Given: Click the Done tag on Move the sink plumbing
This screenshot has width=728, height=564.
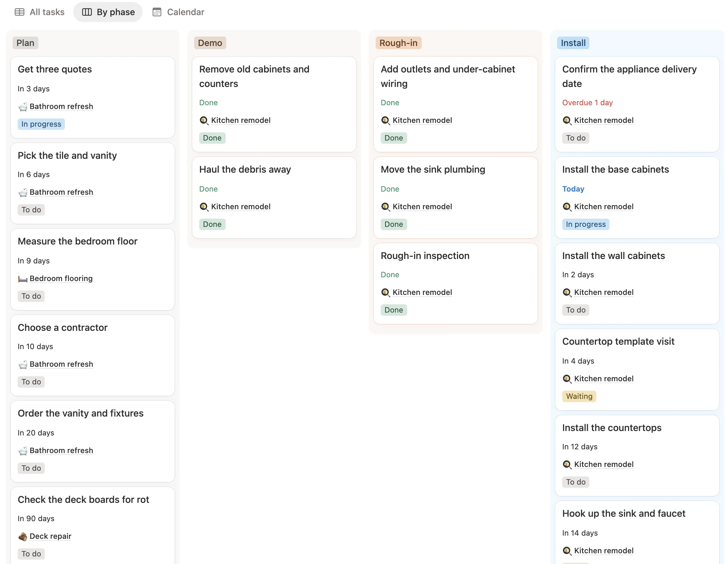Looking at the screenshot, I should click(x=394, y=224).
